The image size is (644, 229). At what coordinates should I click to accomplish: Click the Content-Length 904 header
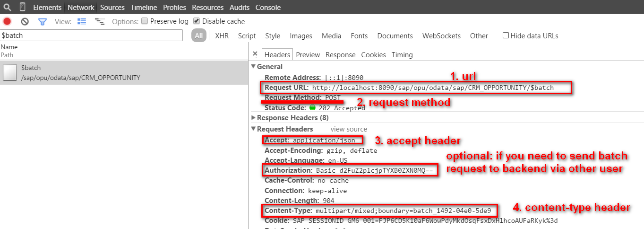(x=300, y=201)
